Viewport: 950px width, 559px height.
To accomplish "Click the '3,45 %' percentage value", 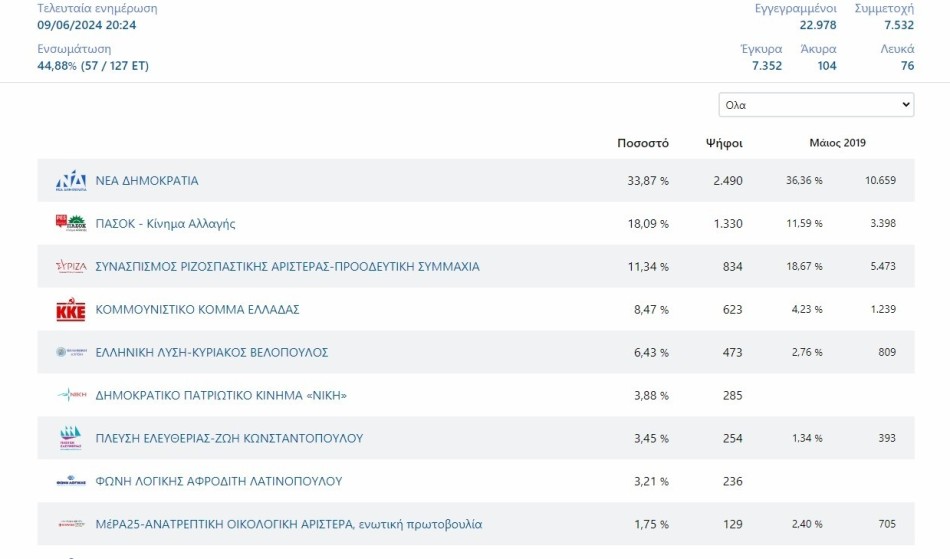I will [x=651, y=438].
